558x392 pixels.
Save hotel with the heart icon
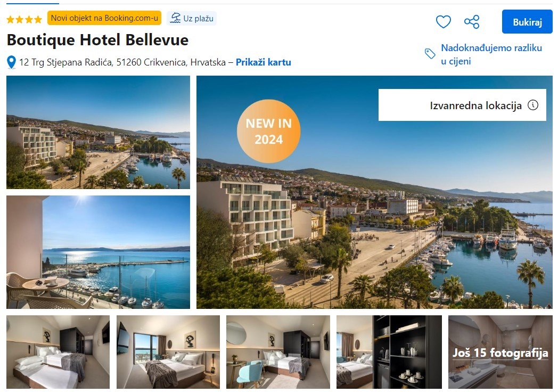tap(443, 22)
